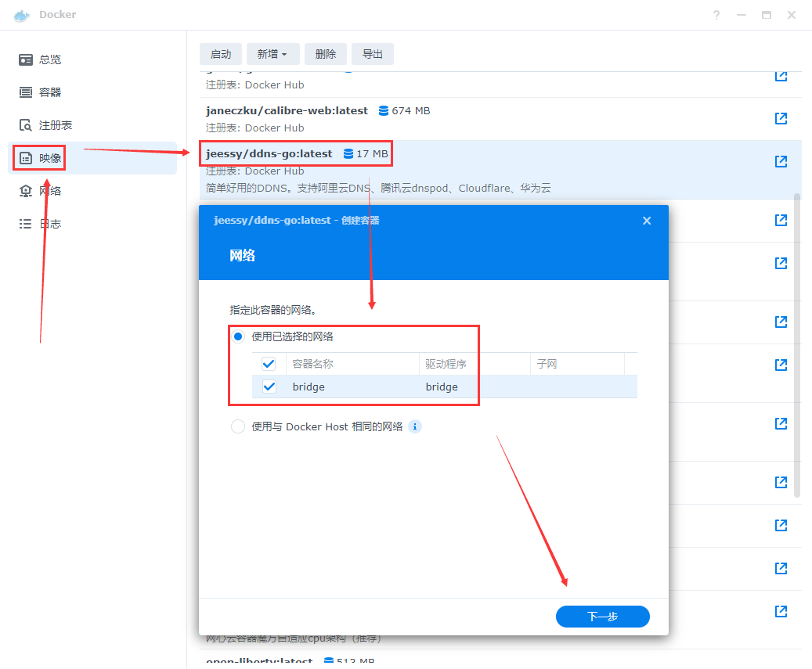Image resolution: width=812 pixels, height=669 pixels.
Task: Click the bridge name cell under 容器名称
Action: 309,387
